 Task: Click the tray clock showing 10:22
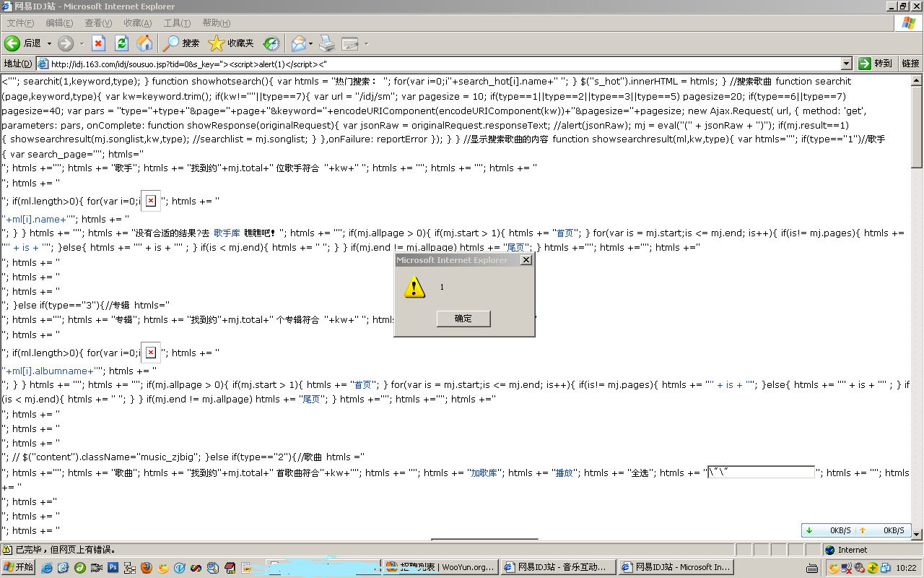906,568
